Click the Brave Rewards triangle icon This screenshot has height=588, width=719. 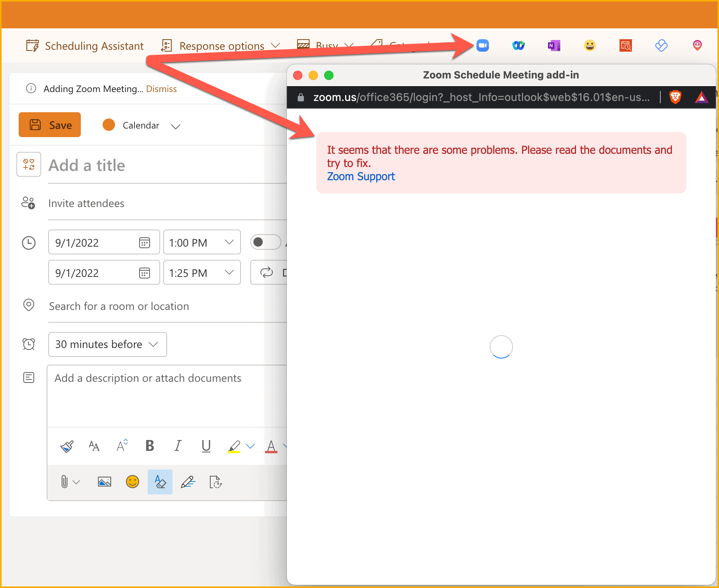702,97
